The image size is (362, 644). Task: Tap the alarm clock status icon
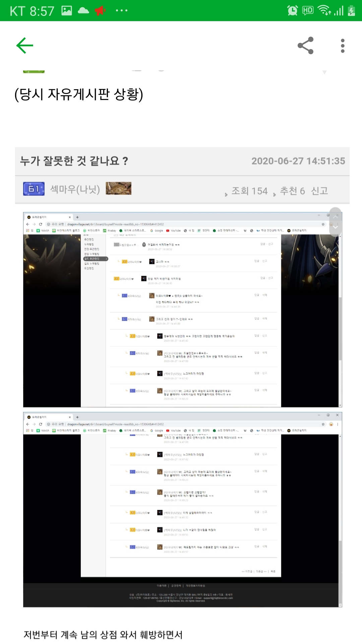tap(292, 11)
